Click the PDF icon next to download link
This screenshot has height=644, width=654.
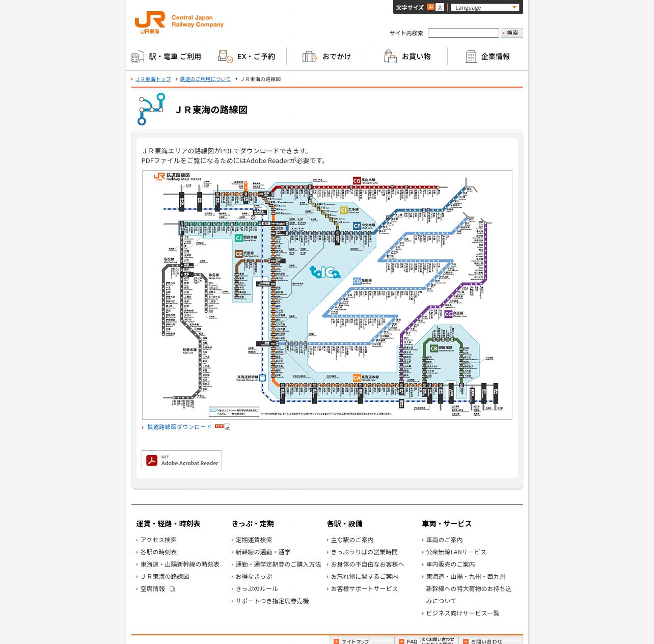click(220, 426)
